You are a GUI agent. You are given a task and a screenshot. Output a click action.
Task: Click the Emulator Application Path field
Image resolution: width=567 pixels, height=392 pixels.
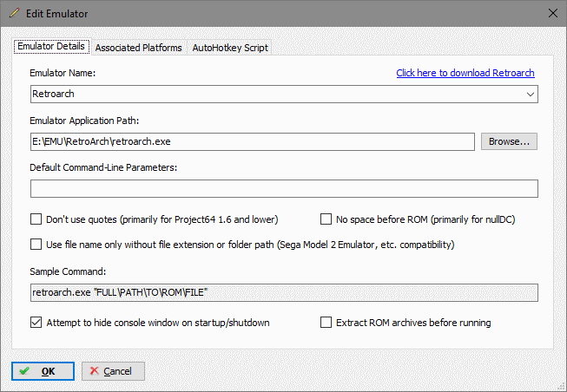coord(252,141)
